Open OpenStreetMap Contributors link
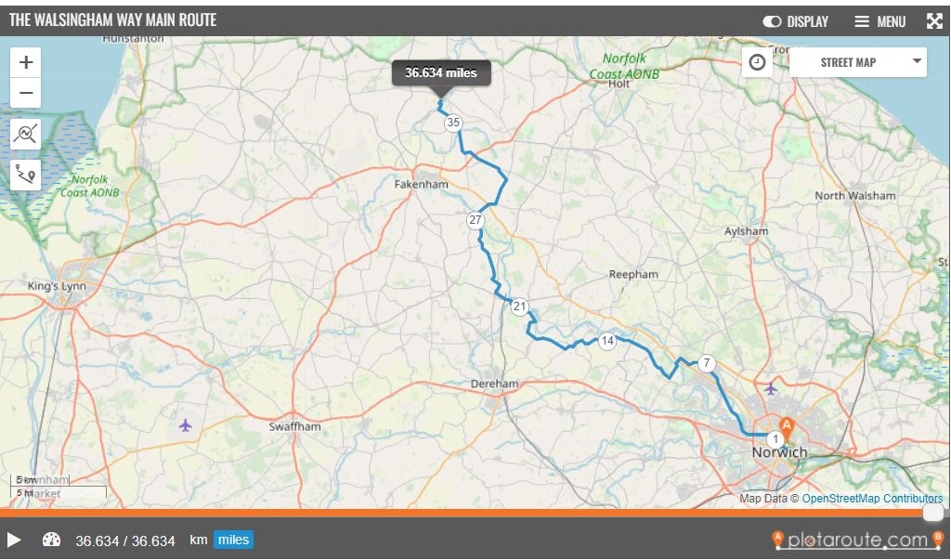Image resolution: width=951 pixels, height=560 pixels. tap(872, 499)
